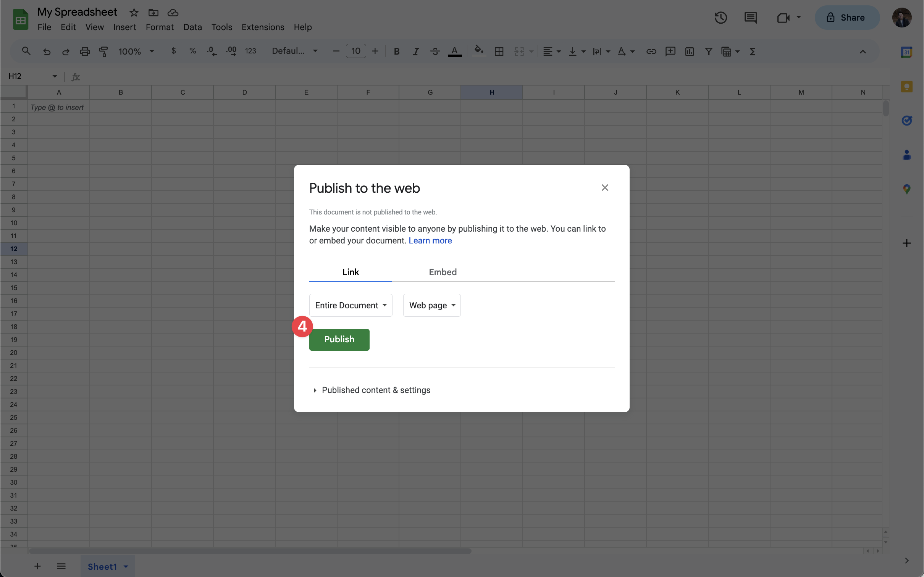Open Google Keep from side panel
This screenshot has height=577, width=924.
[906, 87]
